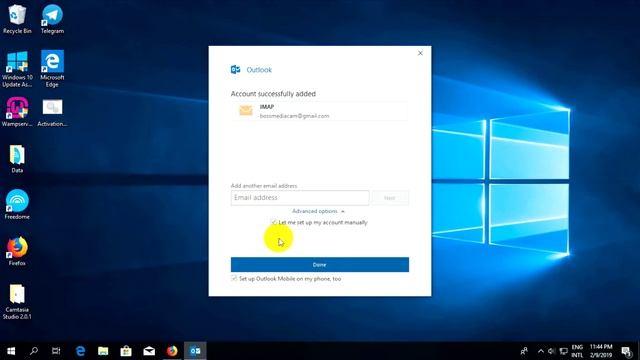
Task: Select the Windows 10 Update Assistant icon
Action: click(x=17, y=69)
